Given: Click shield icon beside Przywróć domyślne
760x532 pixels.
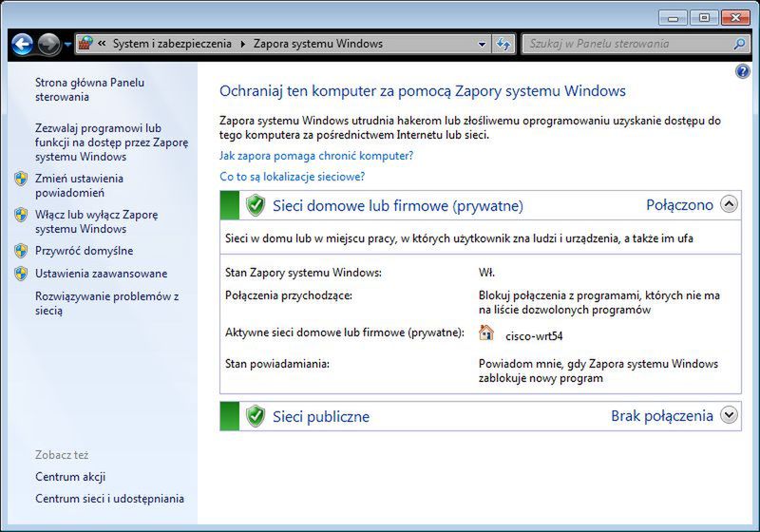Looking at the screenshot, I should [x=21, y=251].
